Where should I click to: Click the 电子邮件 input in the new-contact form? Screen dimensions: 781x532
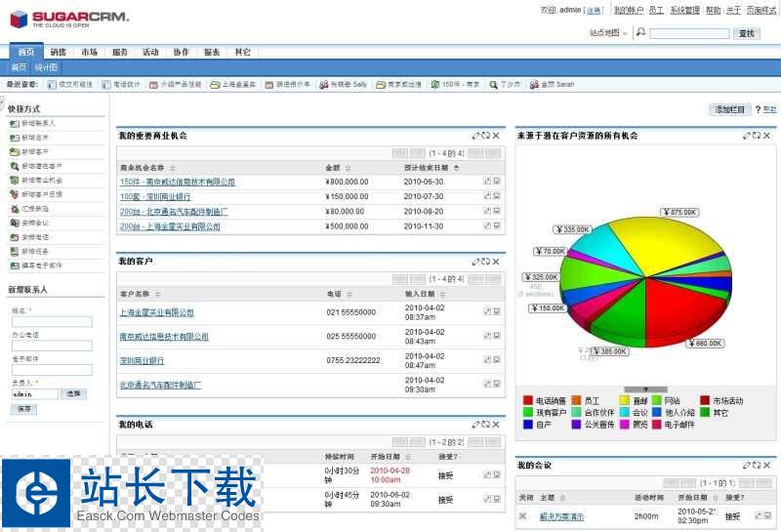click(x=52, y=370)
